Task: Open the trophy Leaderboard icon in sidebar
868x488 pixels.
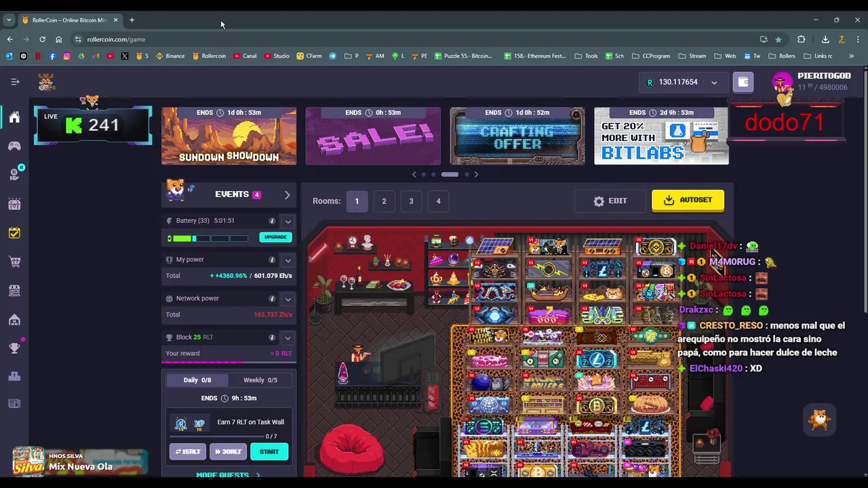Action: (x=14, y=348)
